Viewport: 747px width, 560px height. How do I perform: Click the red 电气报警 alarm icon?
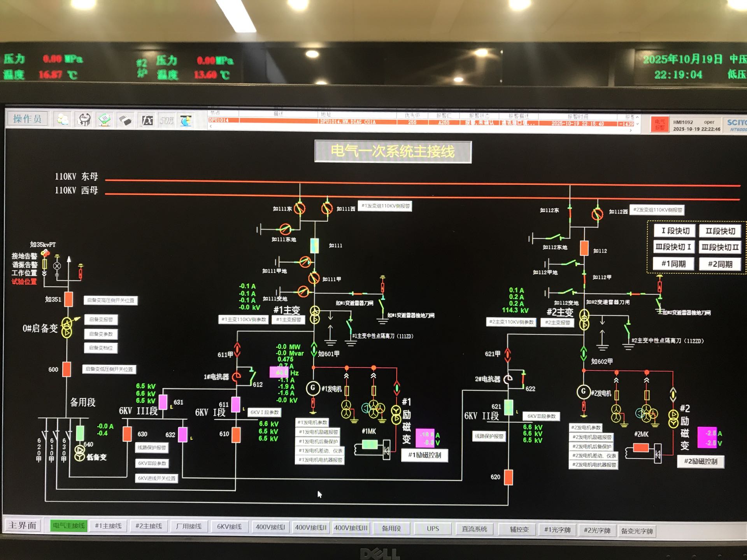coord(659,124)
